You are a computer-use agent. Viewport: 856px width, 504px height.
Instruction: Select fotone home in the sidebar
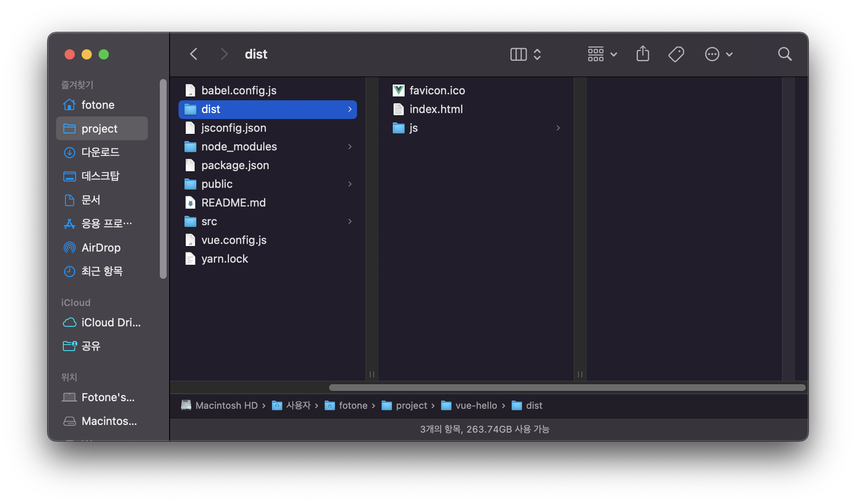pyautogui.click(x=102, y=105)
